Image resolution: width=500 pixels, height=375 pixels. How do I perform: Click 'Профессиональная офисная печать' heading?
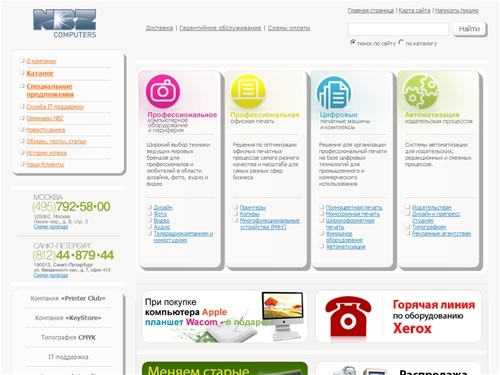pos(265,118)
